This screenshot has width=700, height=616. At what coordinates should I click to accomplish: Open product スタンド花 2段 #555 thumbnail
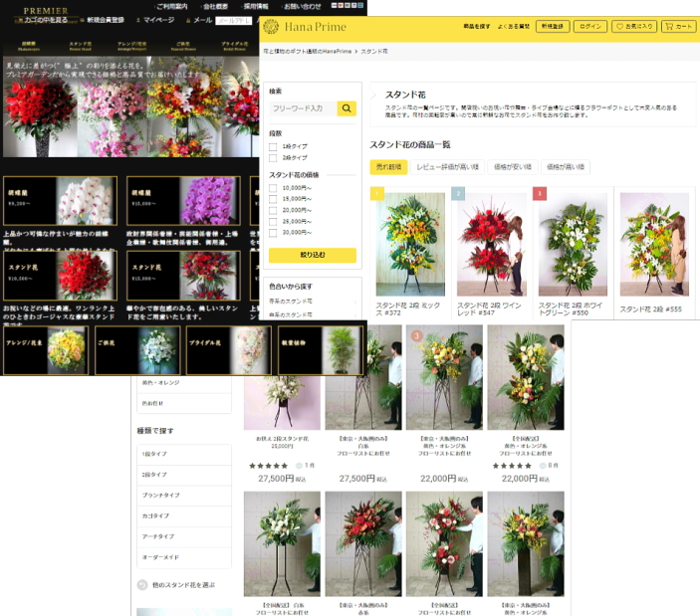(654, 245)
